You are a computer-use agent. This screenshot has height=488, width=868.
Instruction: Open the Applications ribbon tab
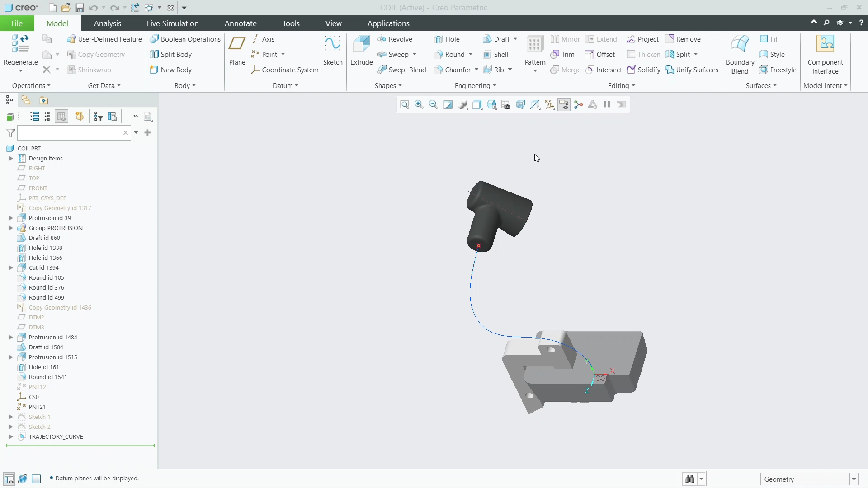click(388, 23)
